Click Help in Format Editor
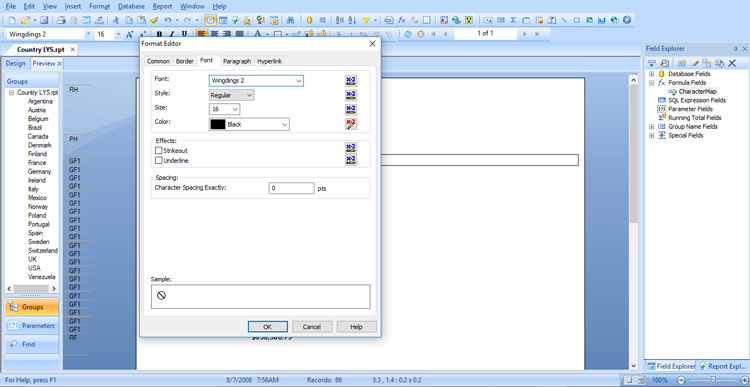 [356, 327]
